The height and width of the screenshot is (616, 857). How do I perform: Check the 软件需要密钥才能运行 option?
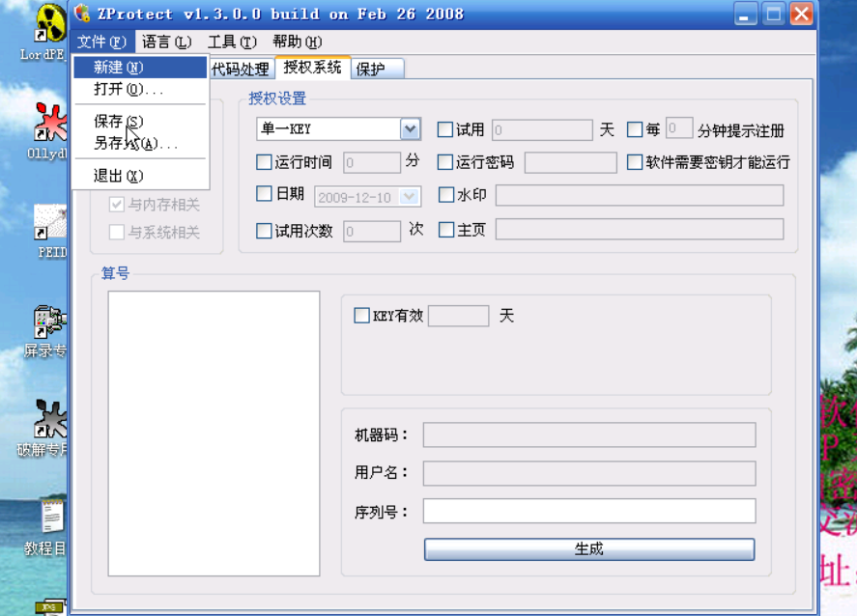click(x=635, y=162)
